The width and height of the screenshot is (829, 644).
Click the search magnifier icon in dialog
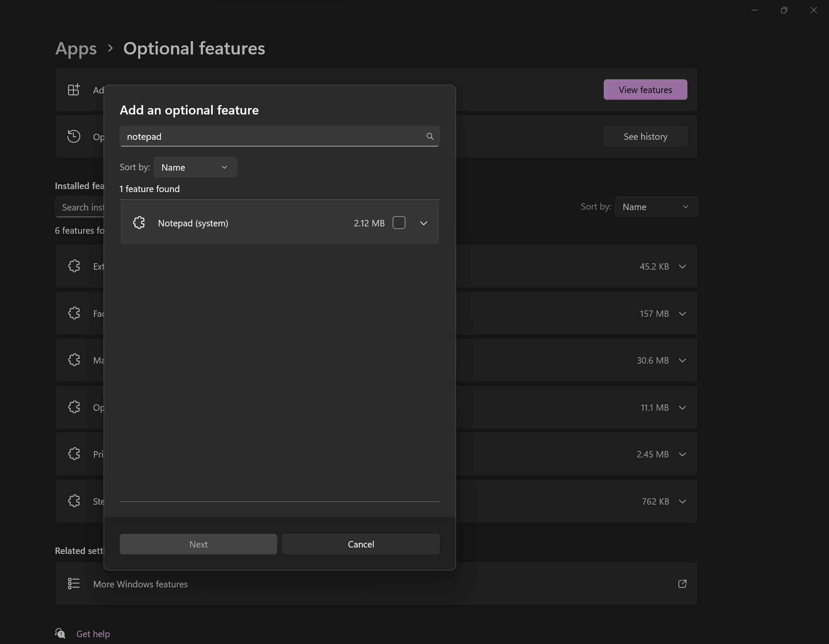click(430, 136)
